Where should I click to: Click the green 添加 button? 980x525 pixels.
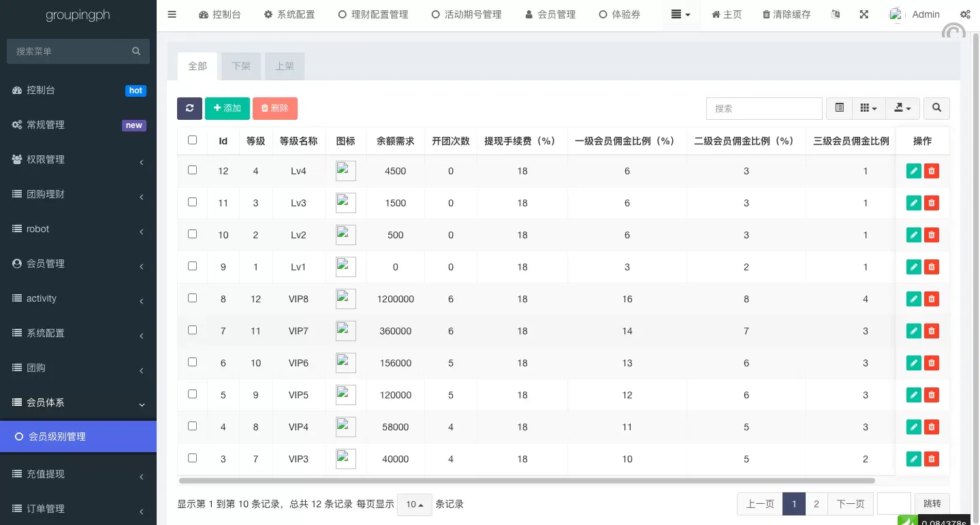click(227, 108)
